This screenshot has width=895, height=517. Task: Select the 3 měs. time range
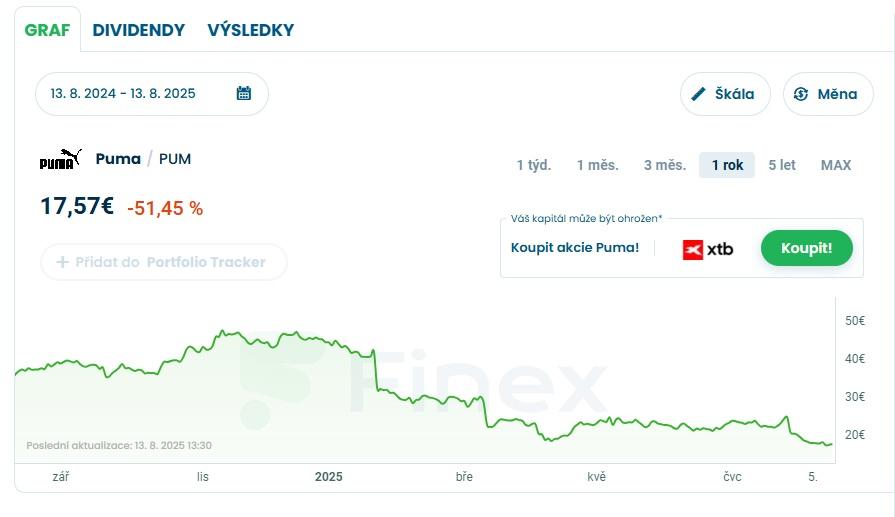click(664, 165)
